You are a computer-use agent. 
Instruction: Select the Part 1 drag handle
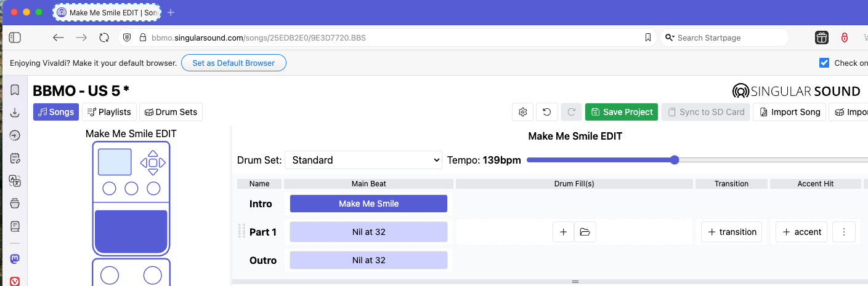click(241, 232)
